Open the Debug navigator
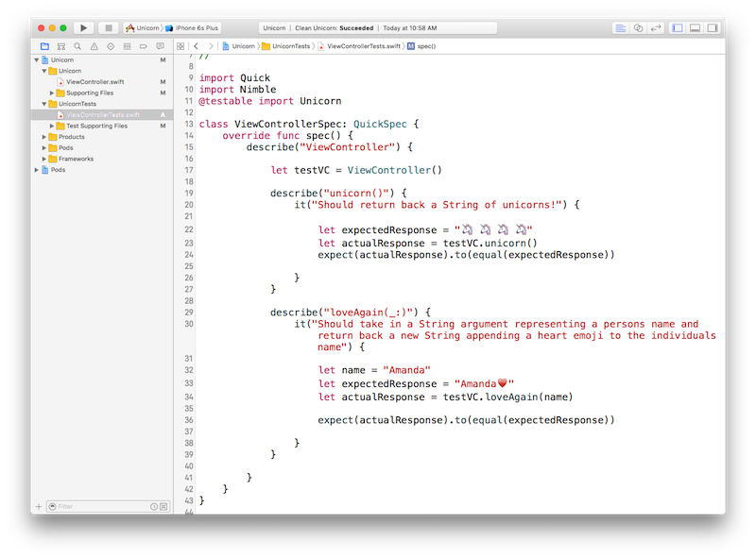The width and height of the screenshot is (756, 558). click(127, 46)
